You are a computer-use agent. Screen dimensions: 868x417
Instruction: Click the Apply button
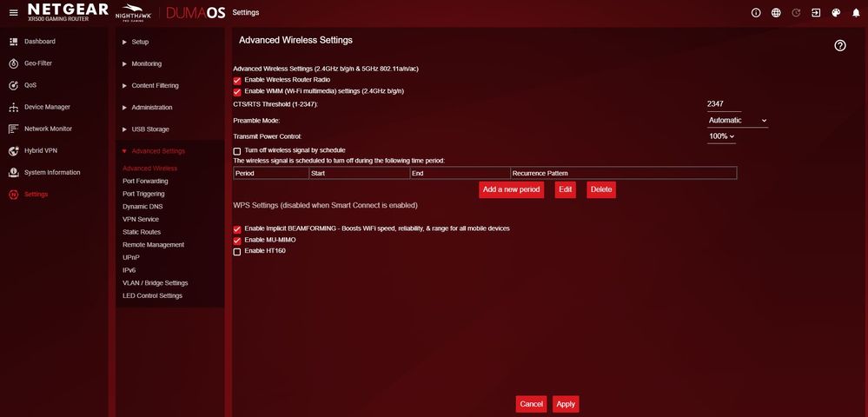point(566,404)
